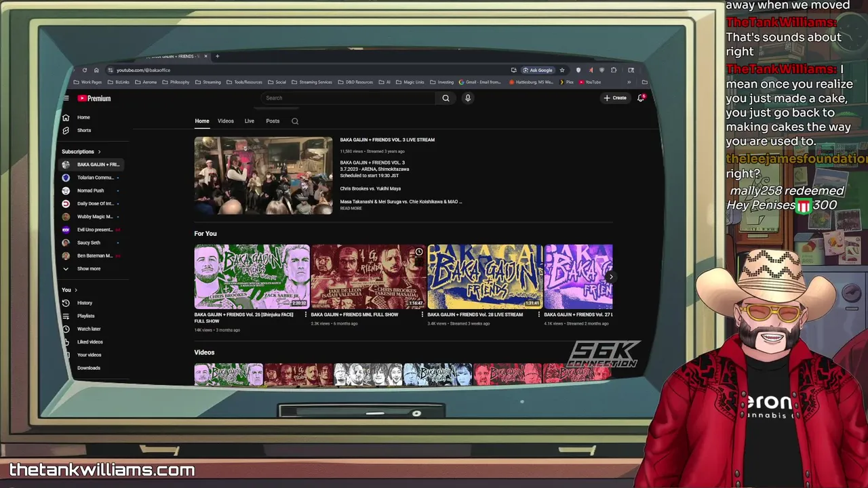
Task: Expand description with READ MORE
Action: (x=351, y=208)
